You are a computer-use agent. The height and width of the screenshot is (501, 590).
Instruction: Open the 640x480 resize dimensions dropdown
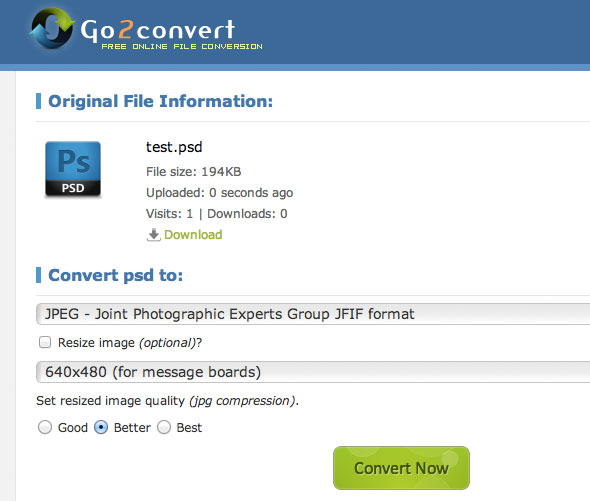[x=313, y=372]
